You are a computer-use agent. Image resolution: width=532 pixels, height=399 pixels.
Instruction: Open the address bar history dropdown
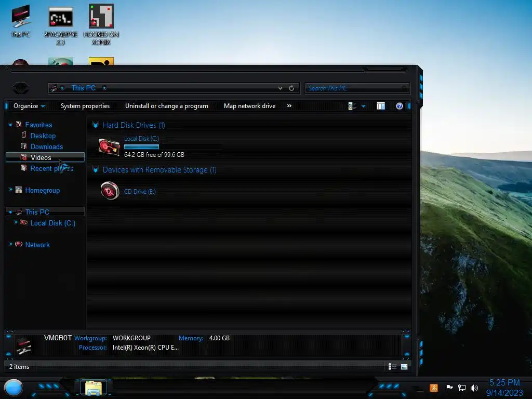coord(280,88)
